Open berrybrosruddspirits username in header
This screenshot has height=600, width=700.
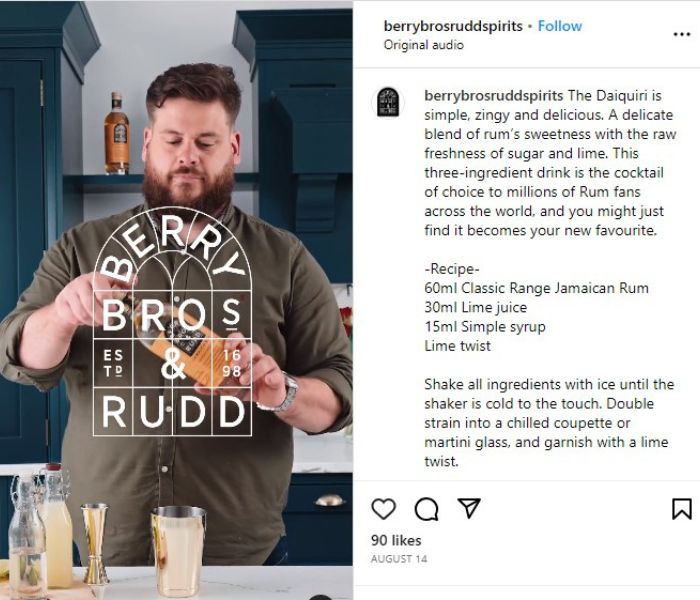[x=453, y=26]
